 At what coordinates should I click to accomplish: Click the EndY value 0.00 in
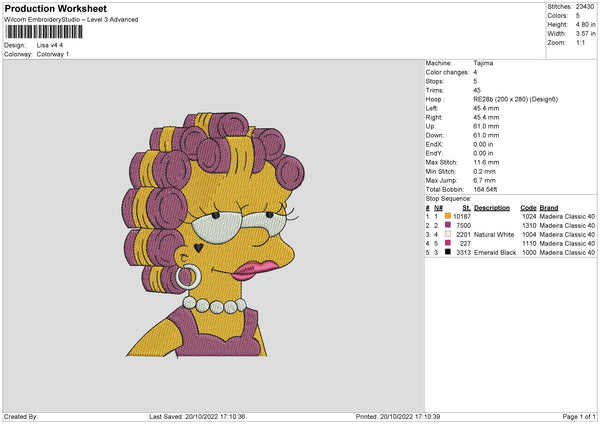pos(484,153)
